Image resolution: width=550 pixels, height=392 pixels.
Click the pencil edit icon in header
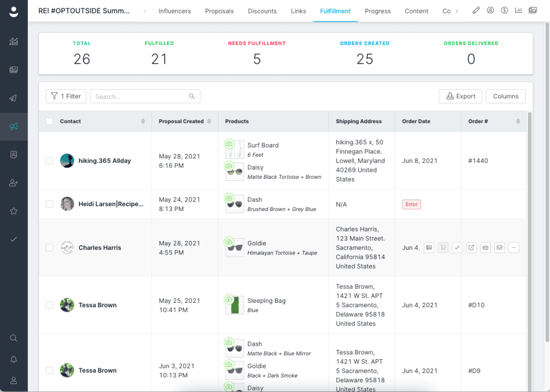click(x=476, y=11)
